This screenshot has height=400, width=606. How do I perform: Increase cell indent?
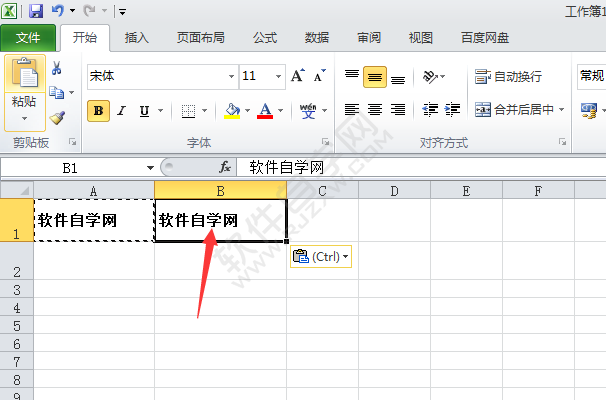[x=453, y=110]
